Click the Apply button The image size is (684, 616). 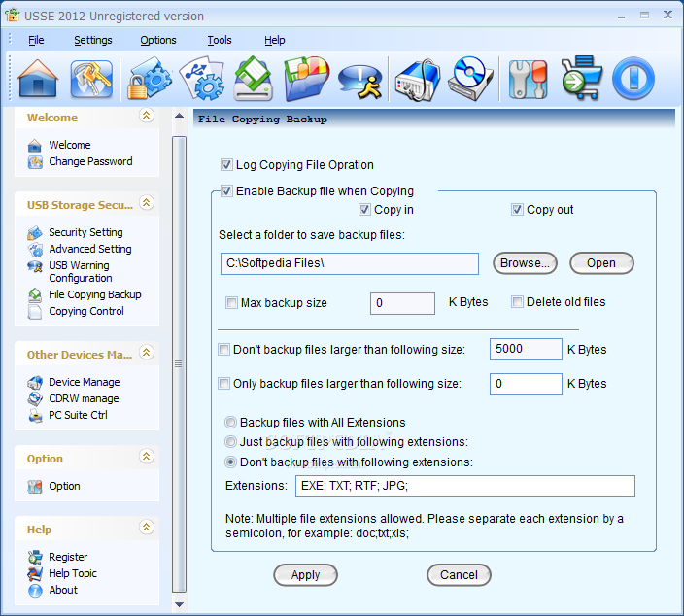coord(305,575)
